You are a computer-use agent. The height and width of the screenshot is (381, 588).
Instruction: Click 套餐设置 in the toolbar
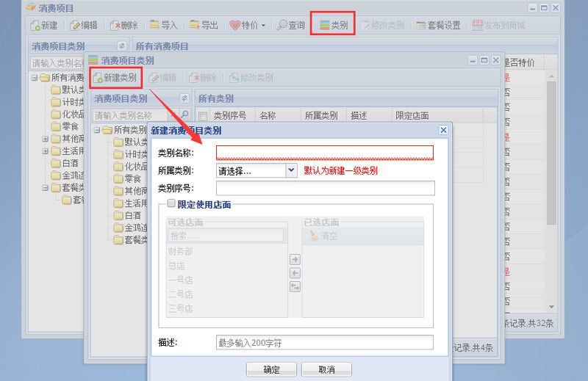[x=438, y=26]
